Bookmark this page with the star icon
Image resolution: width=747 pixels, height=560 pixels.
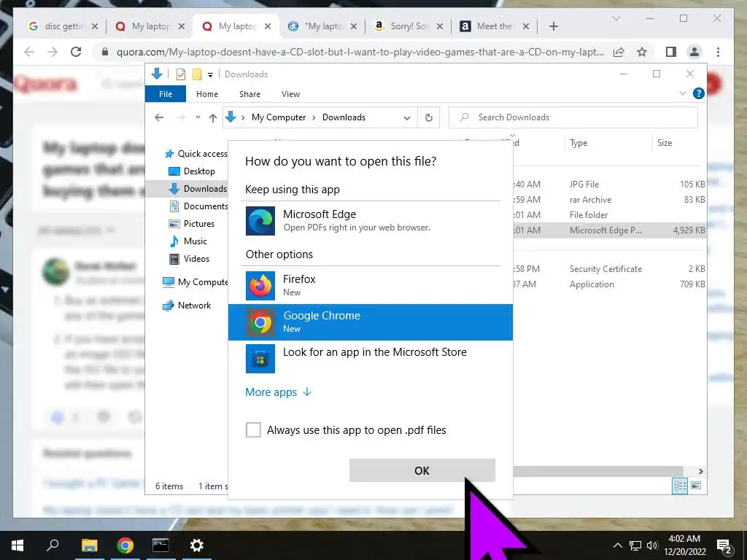click(x=642, y=52)
